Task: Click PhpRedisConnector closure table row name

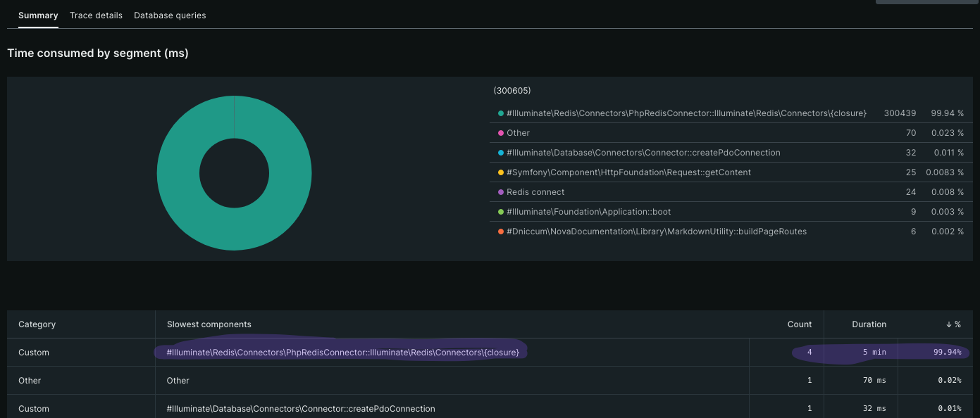Action: point(343,352)
